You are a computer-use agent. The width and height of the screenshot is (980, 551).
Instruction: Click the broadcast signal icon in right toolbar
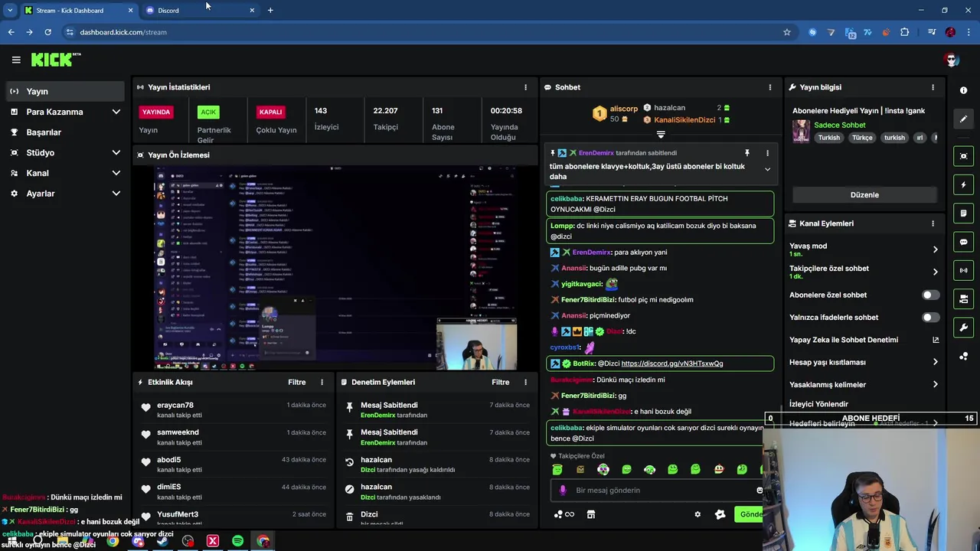[x=963, y=270]
